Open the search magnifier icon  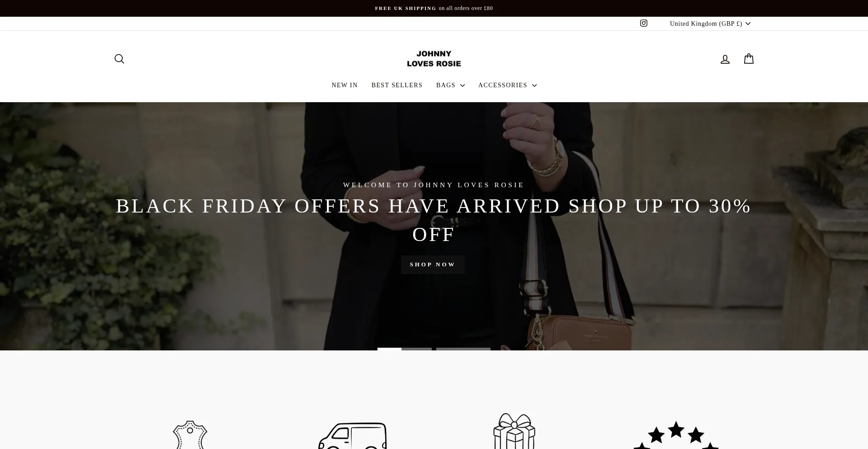pos(119,59)
